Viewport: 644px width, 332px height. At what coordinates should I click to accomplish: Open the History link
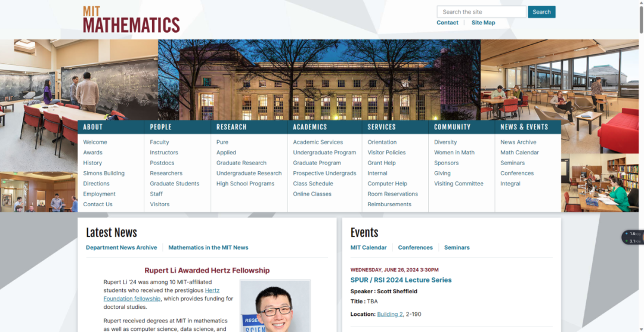[x=92, y=163]
